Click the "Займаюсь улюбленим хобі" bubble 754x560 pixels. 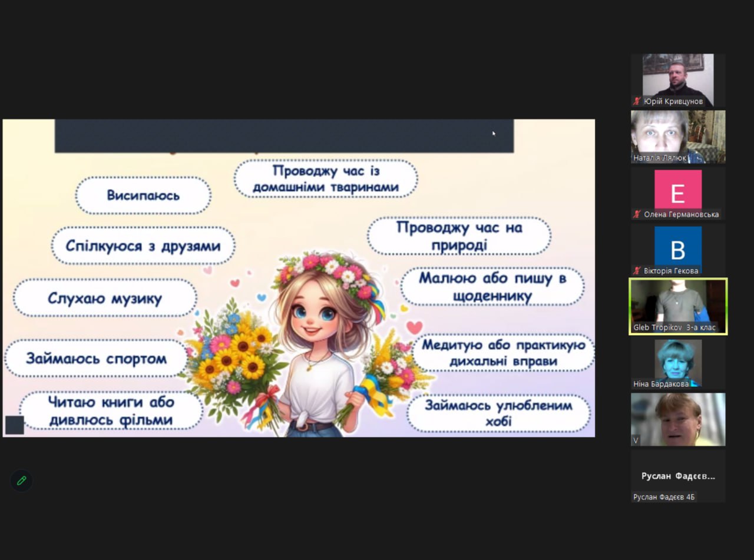click(498, 413)
